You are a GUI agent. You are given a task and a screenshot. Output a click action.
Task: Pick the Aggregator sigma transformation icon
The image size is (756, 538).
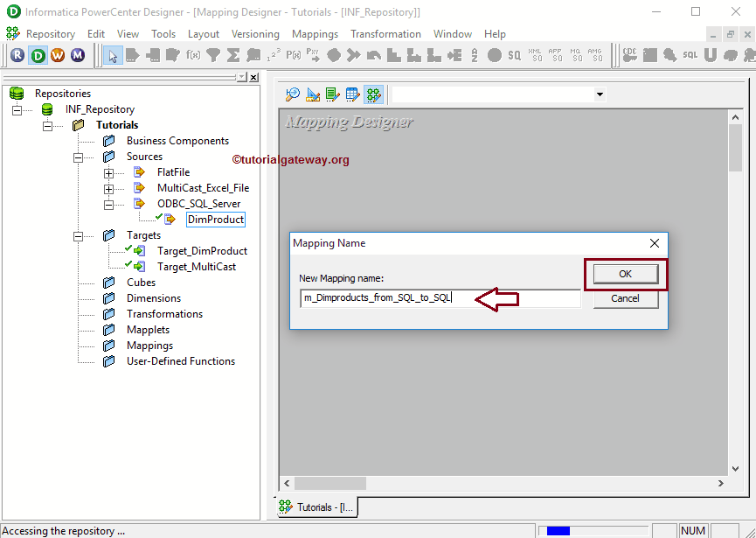tap(232, 54)
